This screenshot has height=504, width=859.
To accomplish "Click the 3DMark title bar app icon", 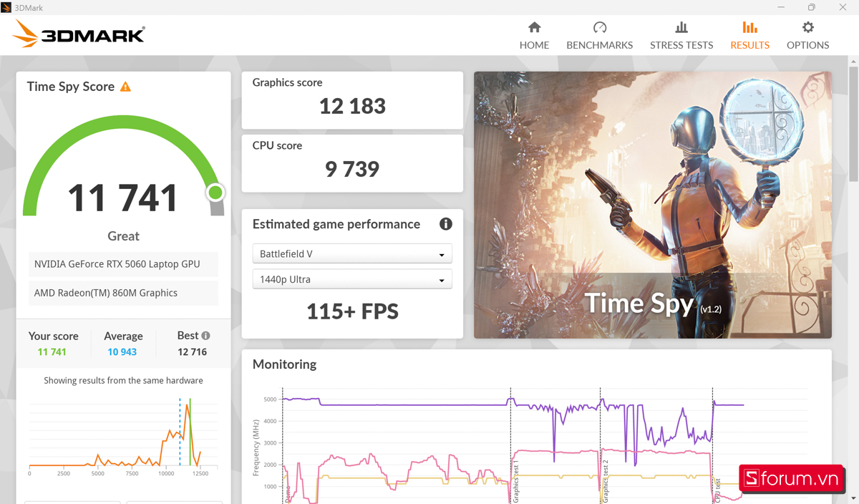I will pyautogui.click(x=6, y=7).
